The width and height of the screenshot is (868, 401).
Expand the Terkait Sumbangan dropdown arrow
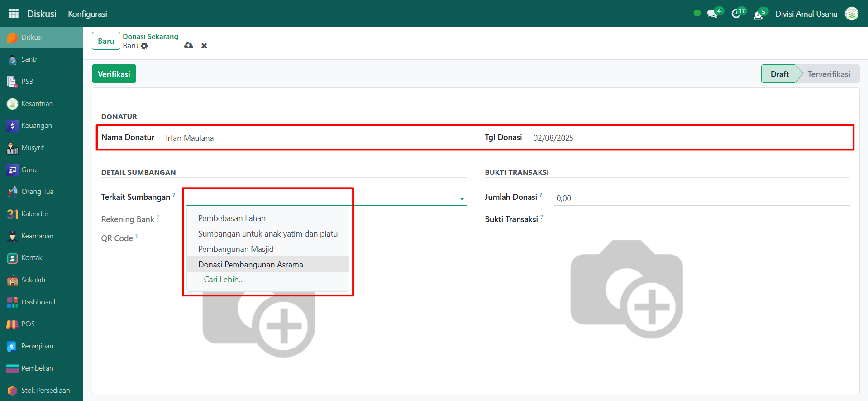[462, 199]
